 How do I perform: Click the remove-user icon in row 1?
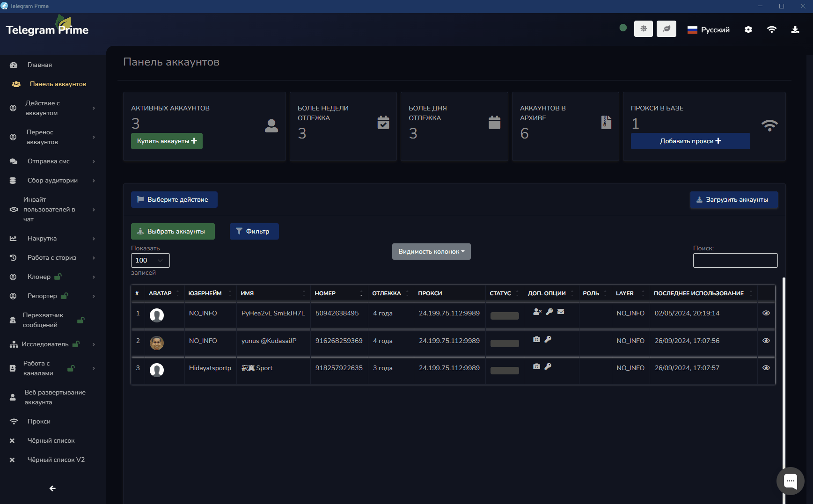point(537,312)
